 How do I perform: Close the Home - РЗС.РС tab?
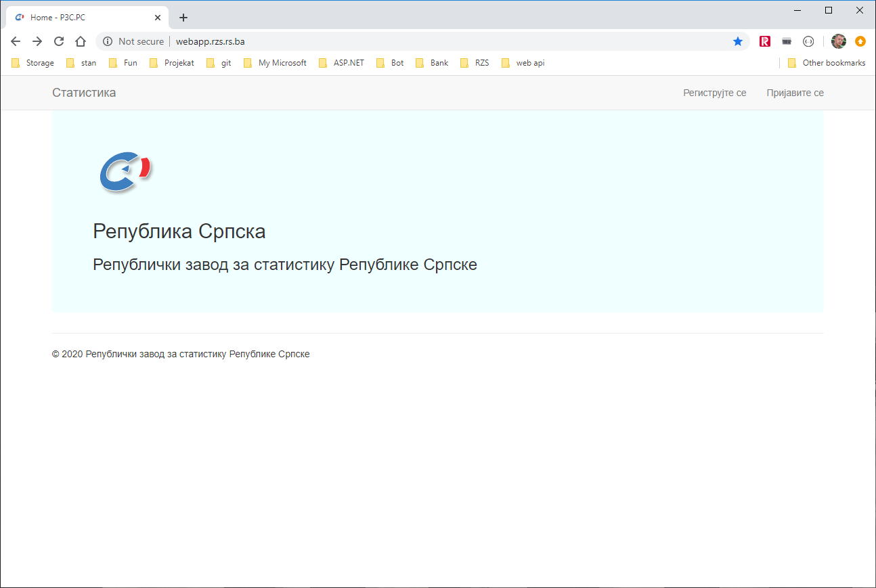coord(158,18)
